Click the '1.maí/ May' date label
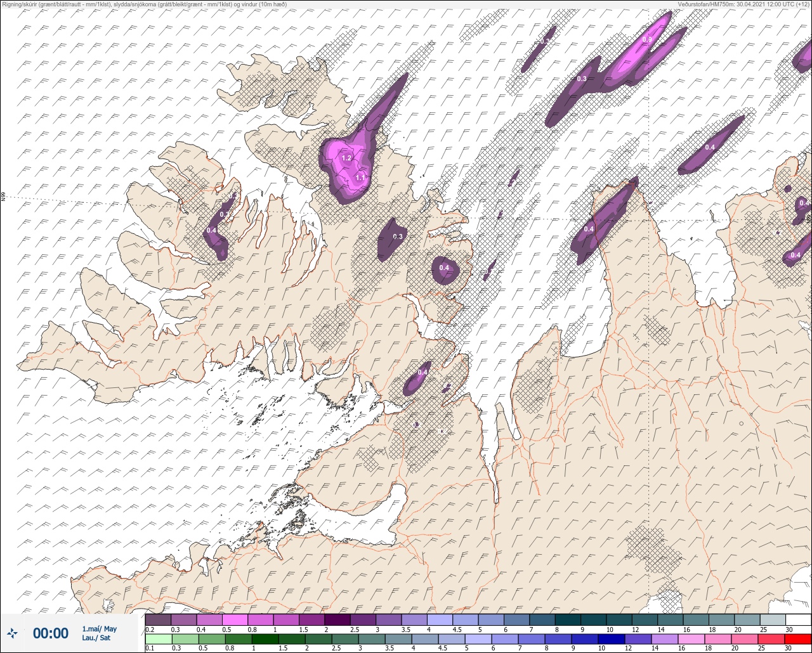This screenshot has height=653, width=812. [x=100, y=629]
